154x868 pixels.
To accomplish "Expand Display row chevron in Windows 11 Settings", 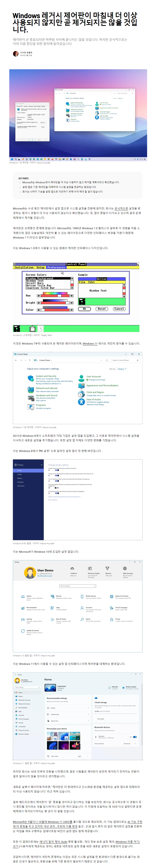I will point(88,708).
